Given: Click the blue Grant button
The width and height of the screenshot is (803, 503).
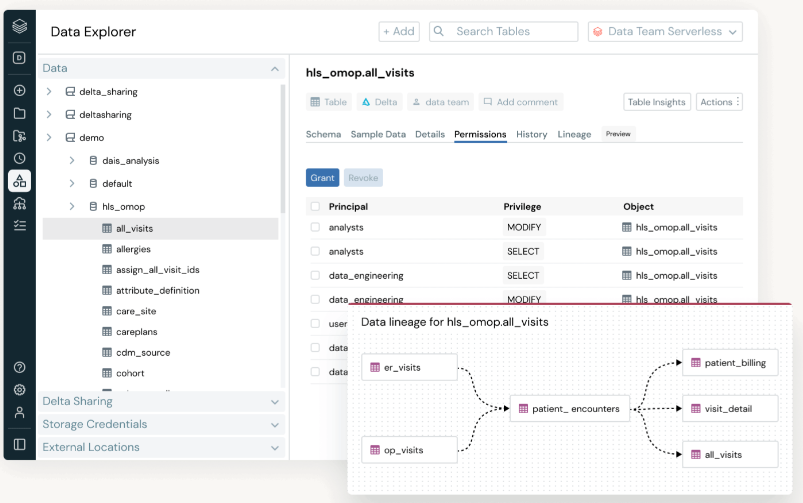Looking at the screenshot, I should [322, 177].
